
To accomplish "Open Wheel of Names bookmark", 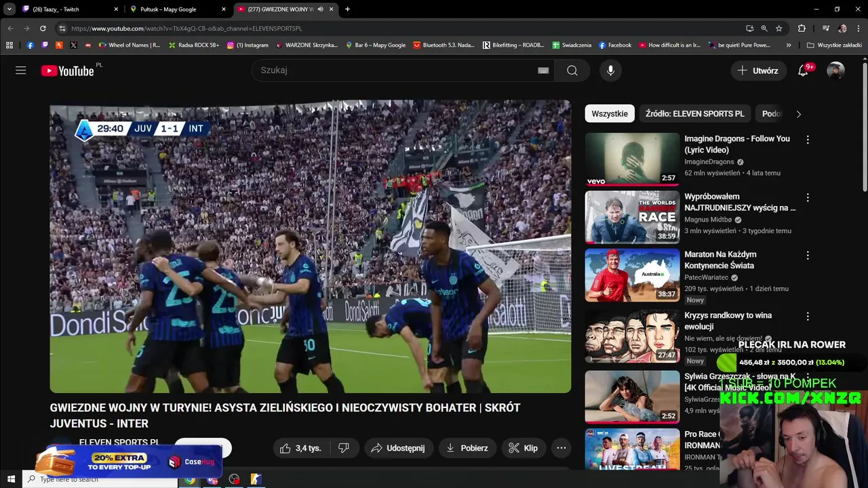I will tap(130, 45).
